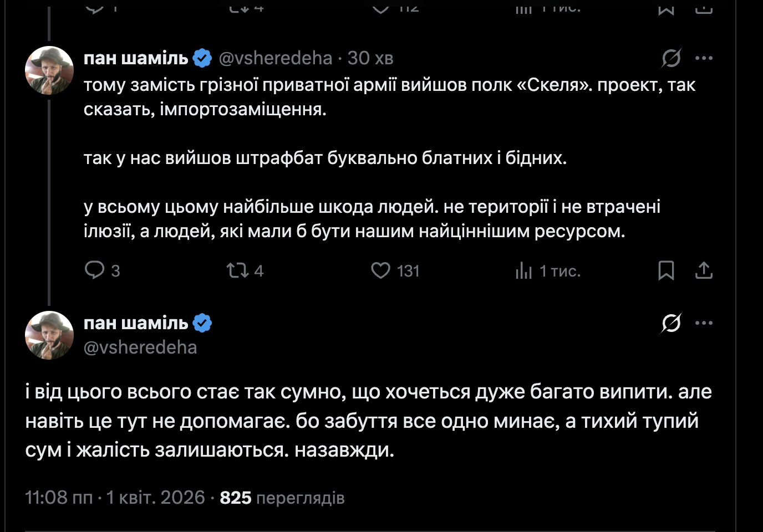View analytics of the 1 тис. tweet
Screen dimensions: 763x532
coord(524,270)
